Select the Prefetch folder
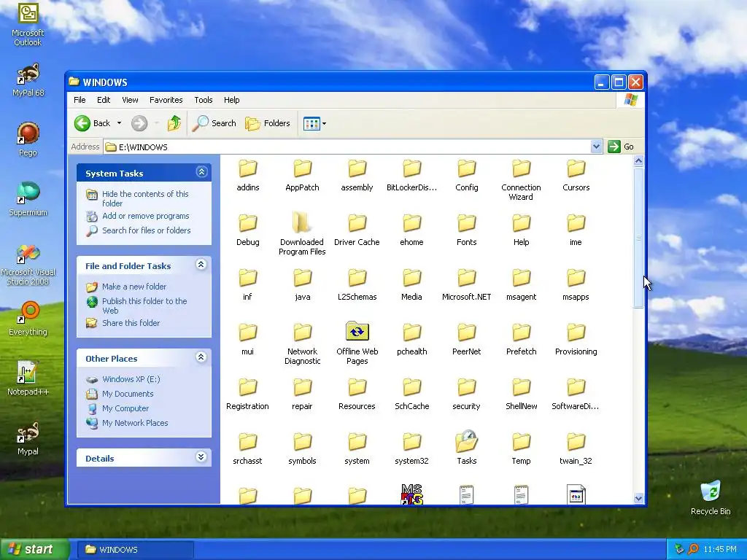The height and width of the screenshot is (560, 747). [x=521, y=338]
